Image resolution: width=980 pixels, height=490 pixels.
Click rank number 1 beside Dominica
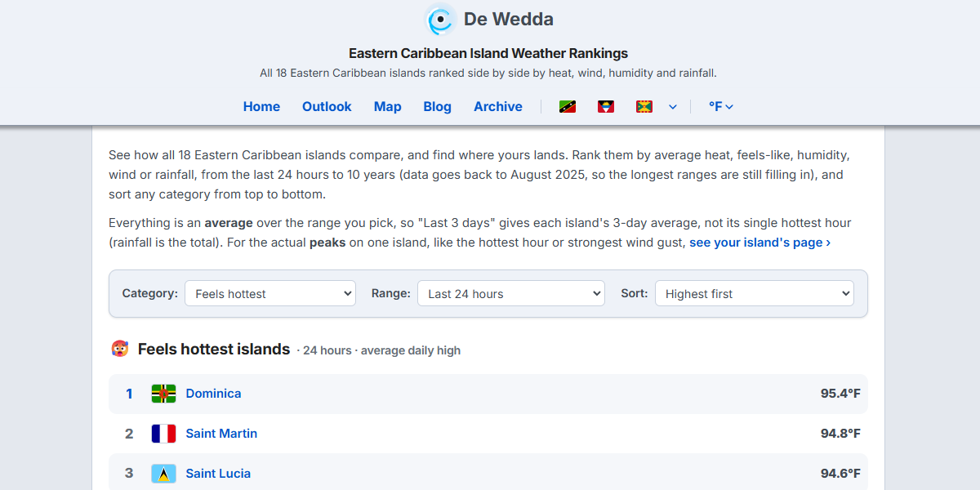point(129,394)
